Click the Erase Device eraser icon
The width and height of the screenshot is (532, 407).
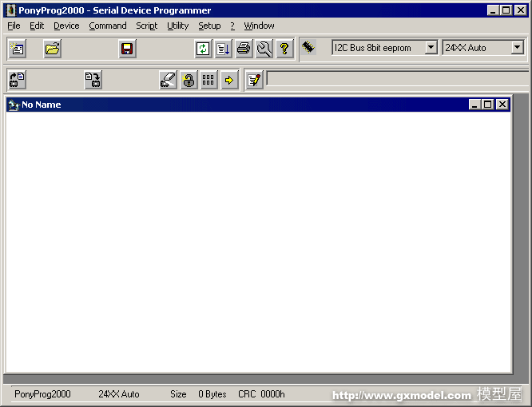click(x=168, y=80)
